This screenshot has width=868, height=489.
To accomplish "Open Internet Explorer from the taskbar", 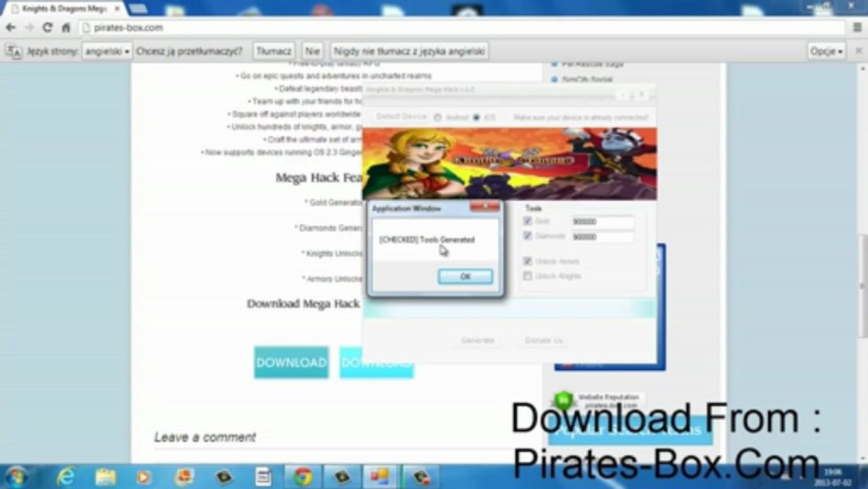I will pyautogui.click(x=67, y=477).
